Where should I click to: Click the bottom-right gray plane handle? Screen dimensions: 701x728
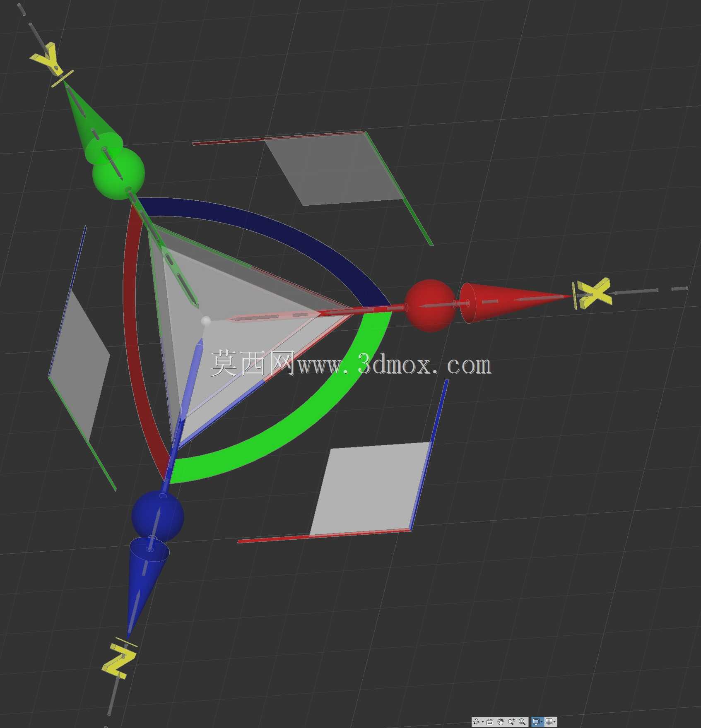(371, 488)
